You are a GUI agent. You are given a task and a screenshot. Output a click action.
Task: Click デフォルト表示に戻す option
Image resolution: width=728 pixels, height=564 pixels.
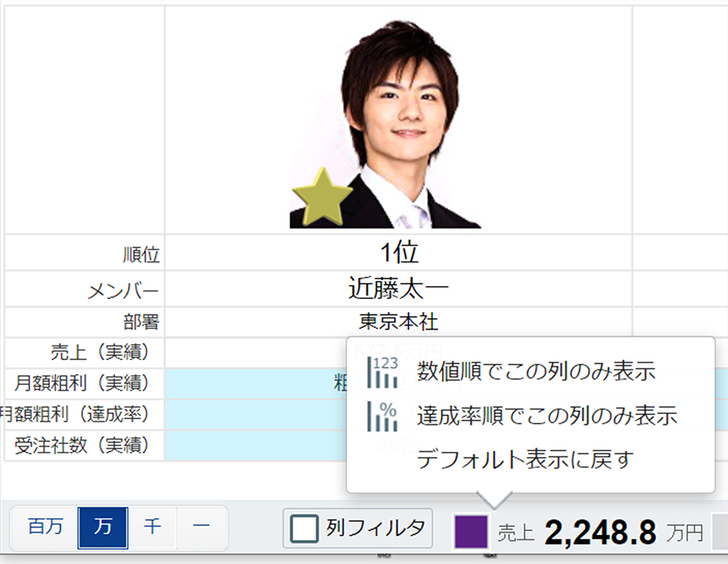click(x=525, y=459)
